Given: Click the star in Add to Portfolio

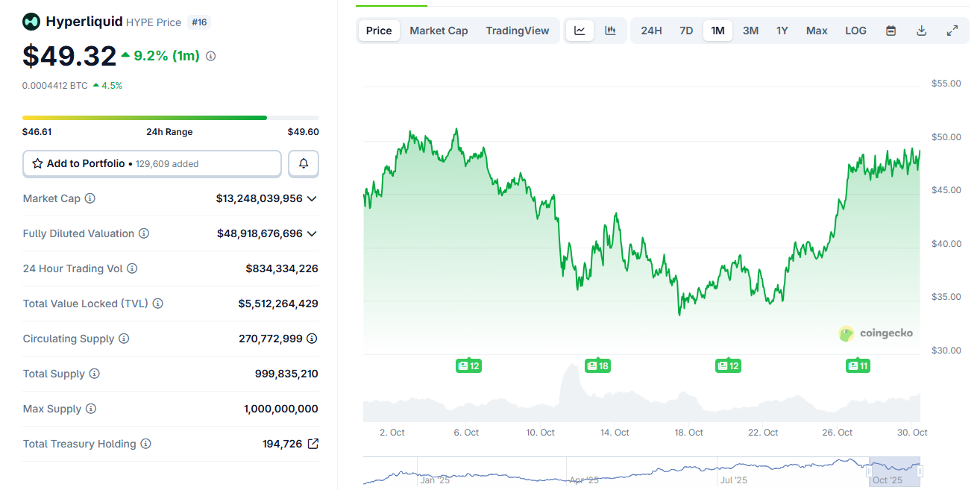Looking at the screenshot, I should click(38, 163).
